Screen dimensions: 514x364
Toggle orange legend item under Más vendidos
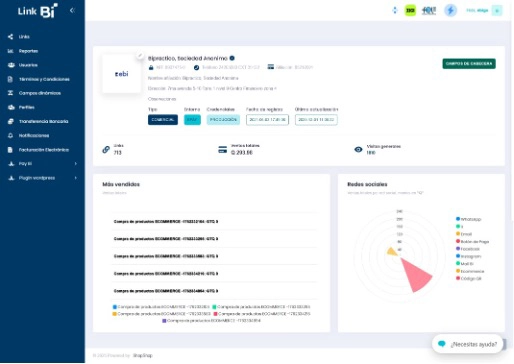coord(161,314)
